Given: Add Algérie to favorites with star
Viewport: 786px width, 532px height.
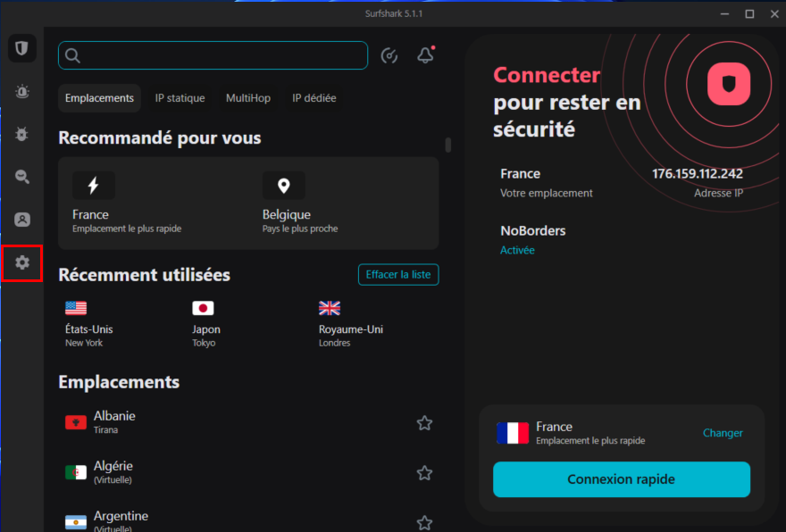Looking at the screenshot, I should (424, 473).
